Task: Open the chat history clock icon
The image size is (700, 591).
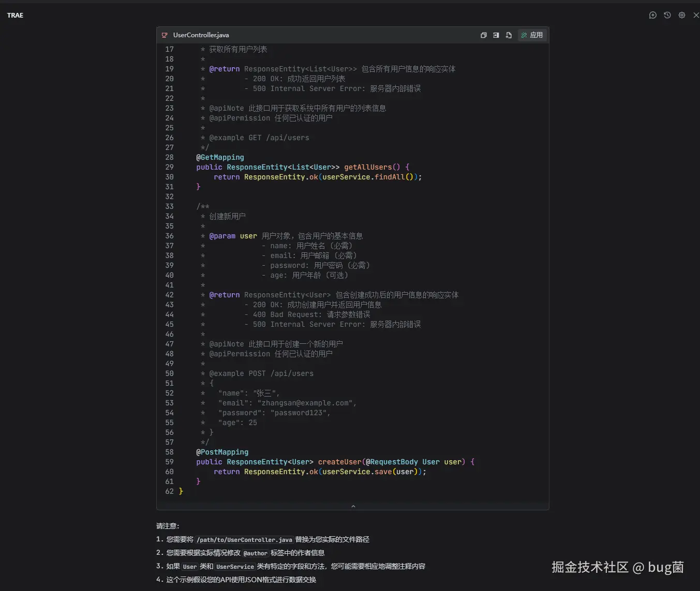Action: [x=667, y=15]
